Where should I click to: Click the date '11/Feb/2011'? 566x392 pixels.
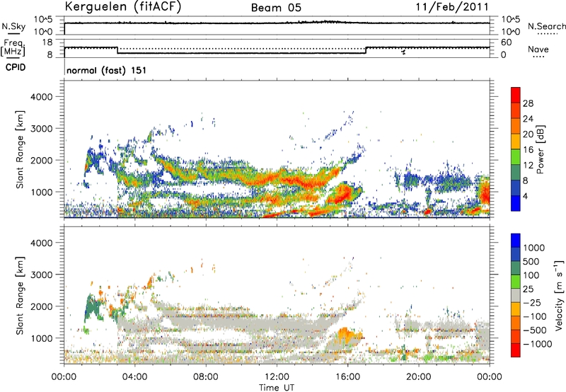452,7
